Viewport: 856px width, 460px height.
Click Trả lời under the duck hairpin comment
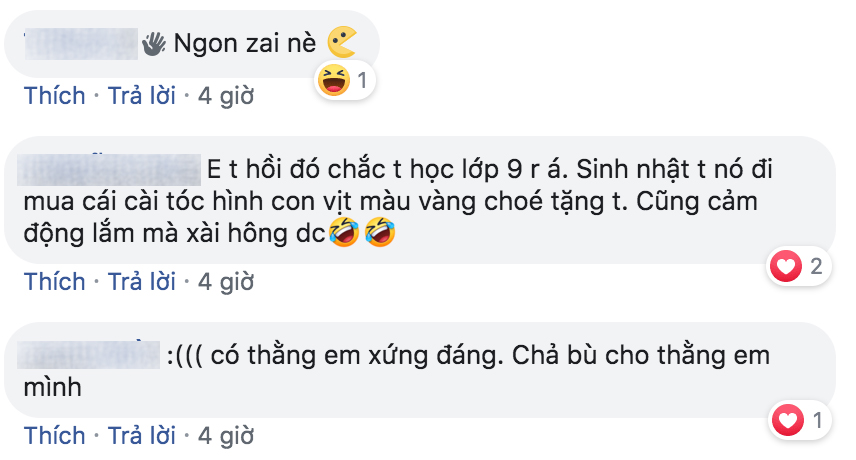(x=141, y=282)
